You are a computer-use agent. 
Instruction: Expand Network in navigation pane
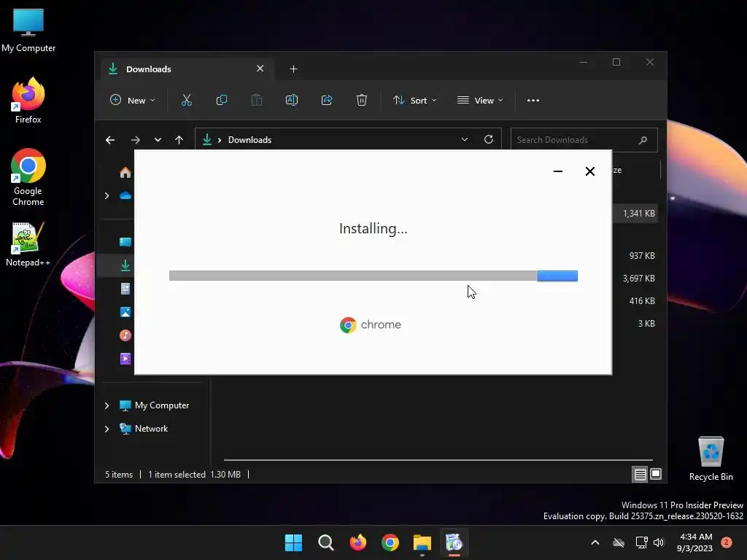click(x=107, y=429)
